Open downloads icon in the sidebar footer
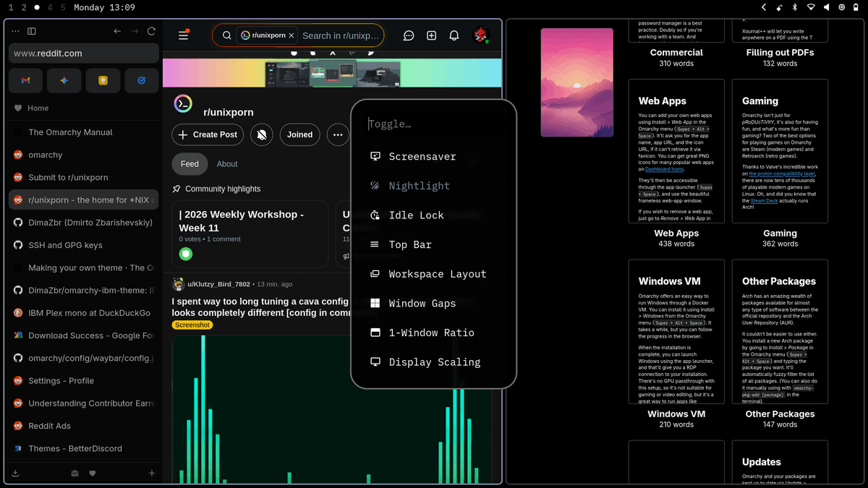Viewport: 868px width, 488px height. 16,474
